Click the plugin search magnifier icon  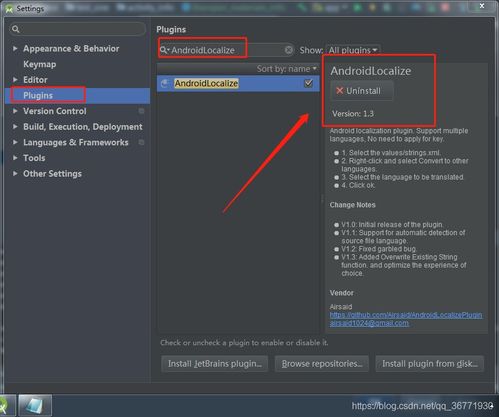coord(164,50)
